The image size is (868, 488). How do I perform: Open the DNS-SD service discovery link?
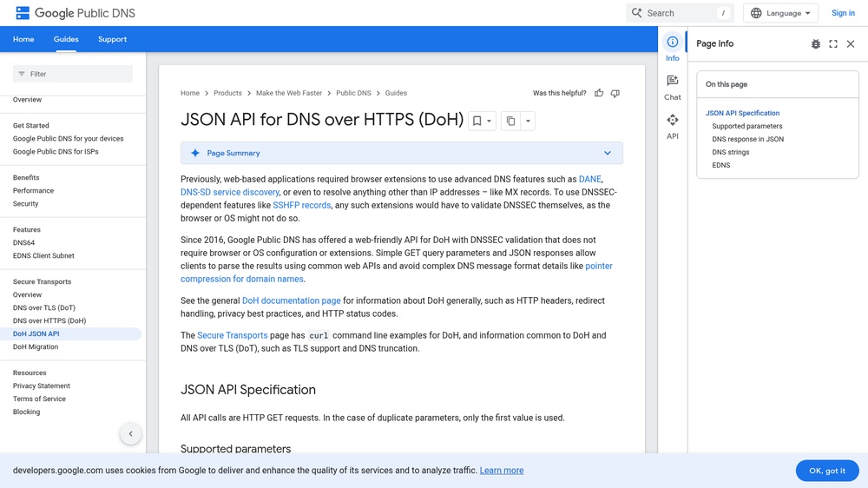coord(230,192)
